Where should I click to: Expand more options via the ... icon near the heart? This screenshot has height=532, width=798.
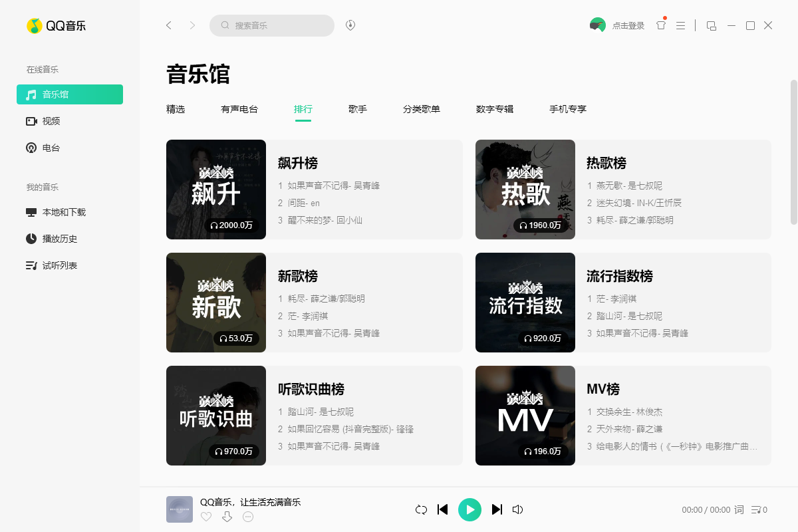(248, 516)
